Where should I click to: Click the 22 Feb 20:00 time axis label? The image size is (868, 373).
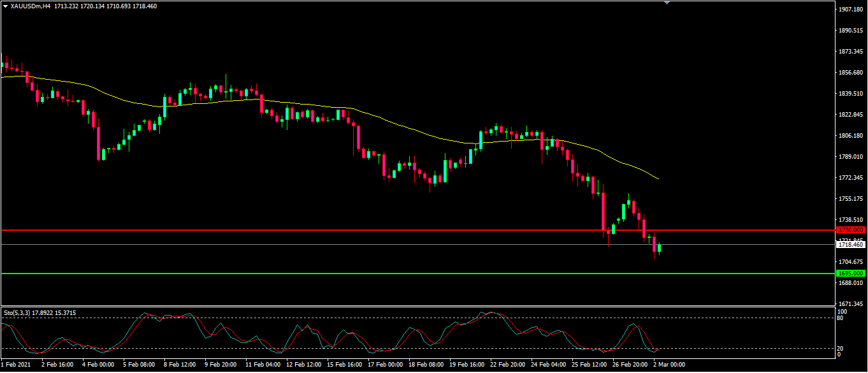(508, 365)
